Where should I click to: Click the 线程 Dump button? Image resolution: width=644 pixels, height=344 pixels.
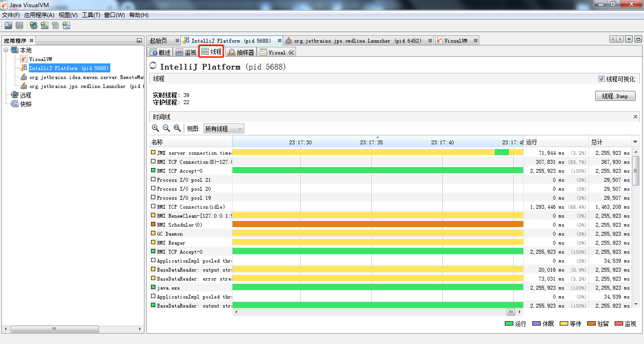pos(615,96)
